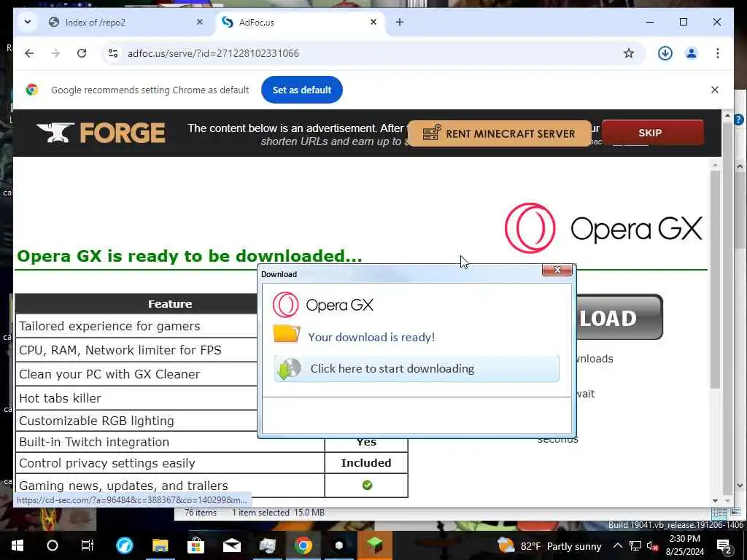
Task: Reload the AdFoc.us page
Action: [82, 53]
